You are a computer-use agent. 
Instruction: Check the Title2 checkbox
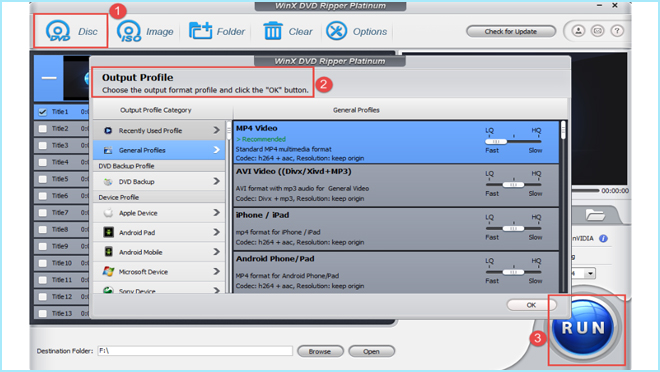pyautogui.click(x=43, y=129)
